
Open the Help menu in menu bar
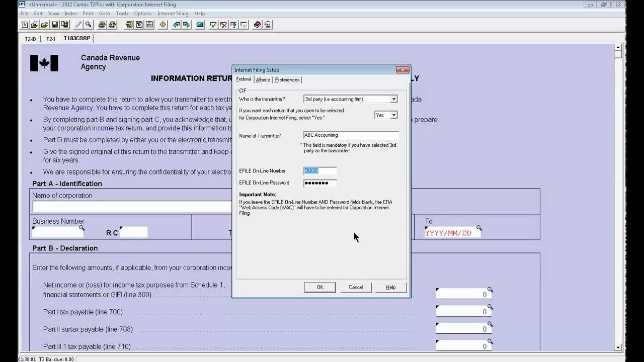point(200,14)
